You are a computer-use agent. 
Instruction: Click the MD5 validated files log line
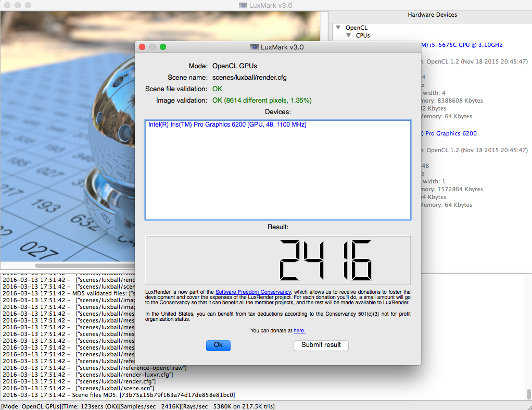(69, 293)
